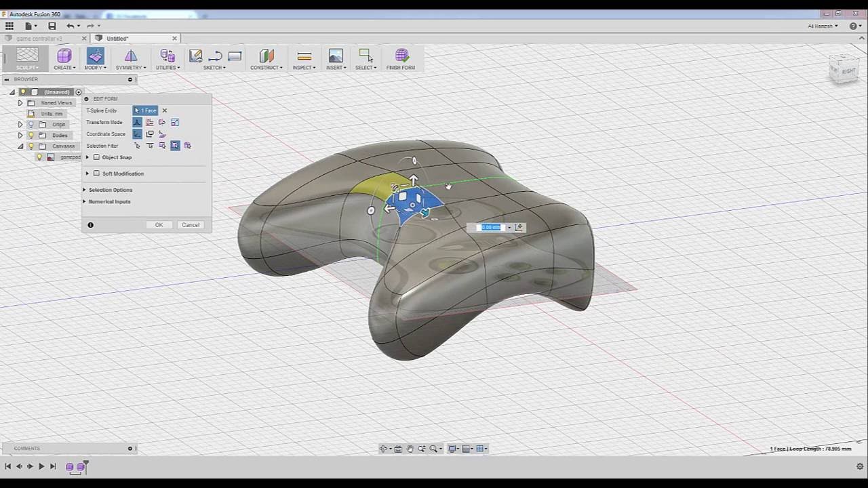Screen dimensions: 868x488
Task: Click the Save icon
Action: tap(52, 26)
